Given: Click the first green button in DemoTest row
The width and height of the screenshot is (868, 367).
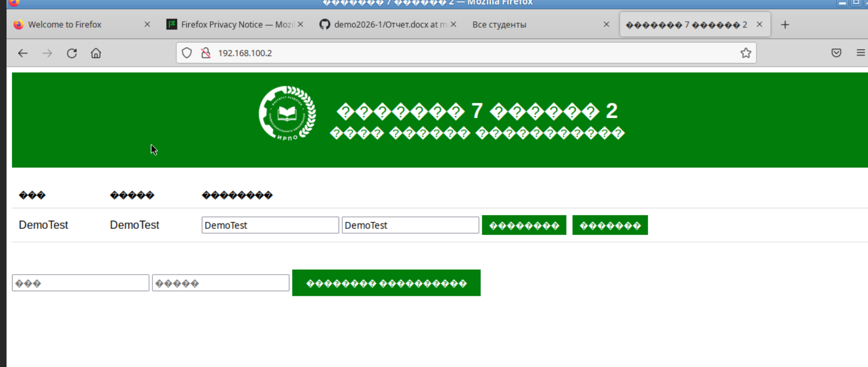Looking at the screenshot, I should [x=524, y=225].
